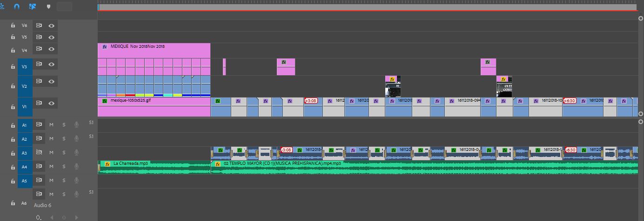
Task: Toggle sync lock for track A2
Action: coord(39,138)
